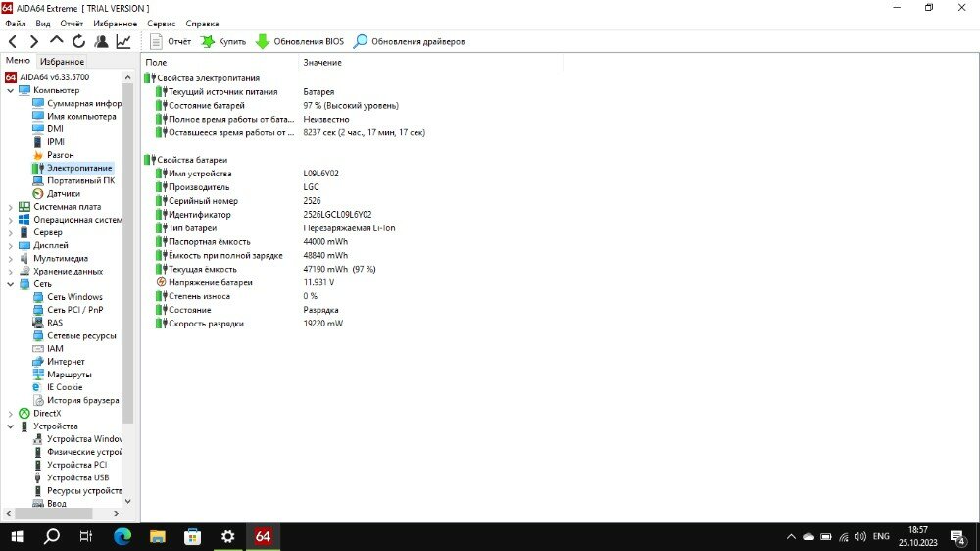Launch Microsoft Edge from the taskbar
Screen dimensions: 980x551
click(122, 536)
